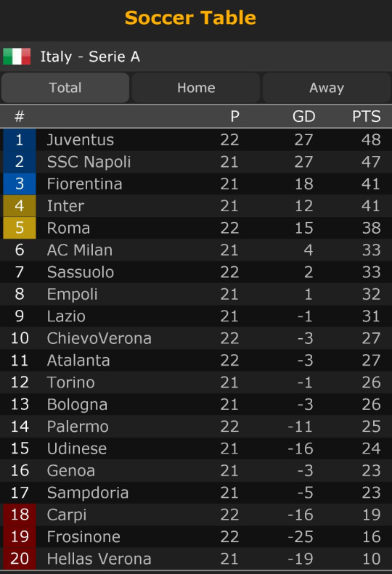Click the gold position 5 badge

tap(20, 228)
